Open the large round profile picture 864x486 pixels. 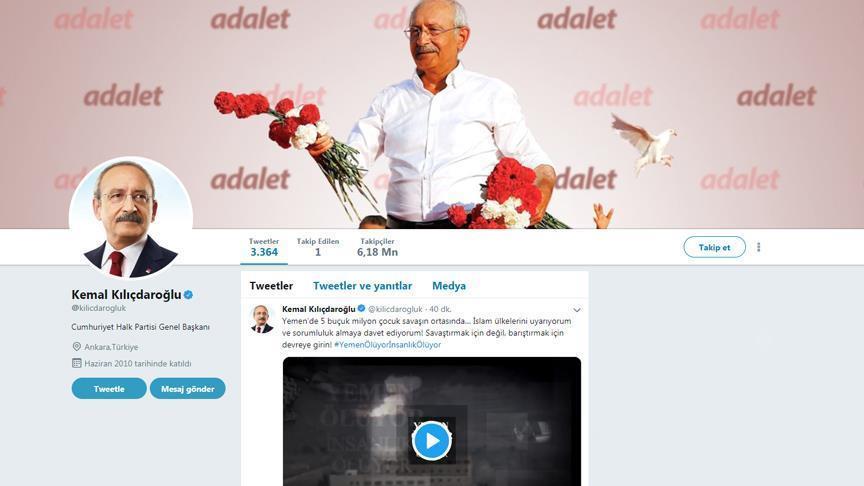[x=131, y=218]
